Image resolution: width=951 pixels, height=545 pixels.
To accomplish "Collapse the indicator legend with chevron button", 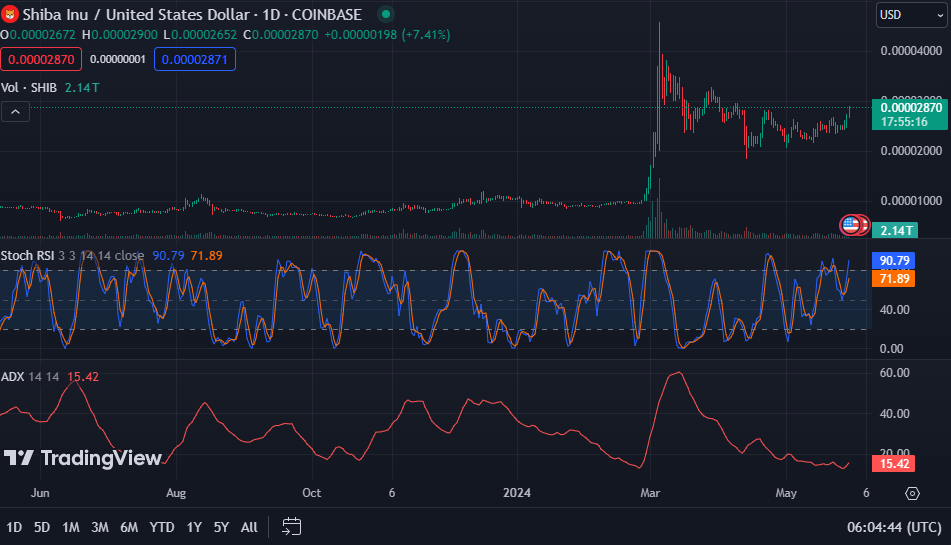I will pyautogui.click(x=15, y=112).
